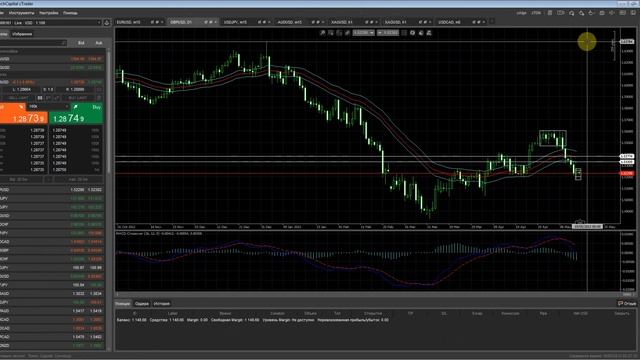
Task: Switch to the Избранное tab
Action: pyautogui.click(x=22, y=34)
